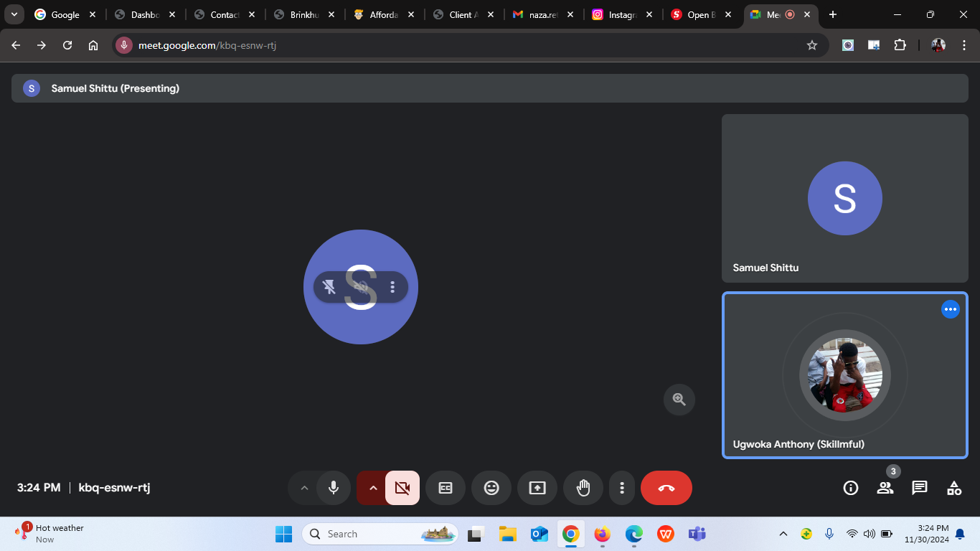
Task: Leave call with red hang-up button
Action: pyautogui.click(x=666, y=488)
